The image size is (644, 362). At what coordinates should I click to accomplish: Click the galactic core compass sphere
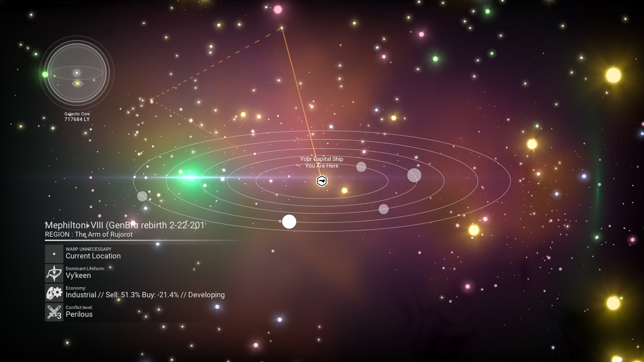tap(77, 73)
